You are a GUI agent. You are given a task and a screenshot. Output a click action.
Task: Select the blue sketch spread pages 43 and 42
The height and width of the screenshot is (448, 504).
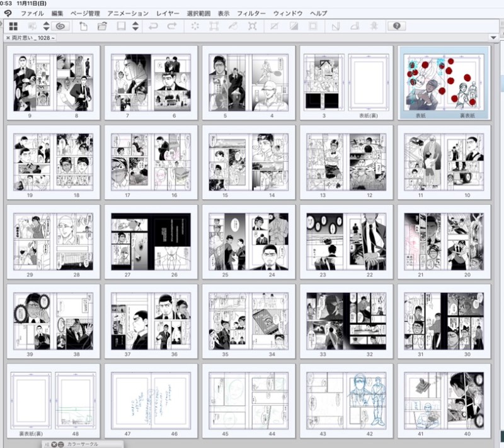pos(346,401)
